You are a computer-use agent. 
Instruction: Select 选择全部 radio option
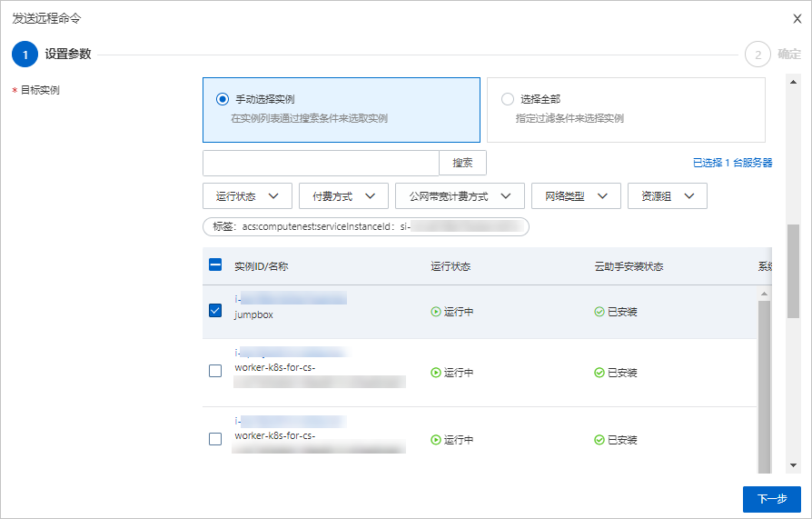point(508,98)
